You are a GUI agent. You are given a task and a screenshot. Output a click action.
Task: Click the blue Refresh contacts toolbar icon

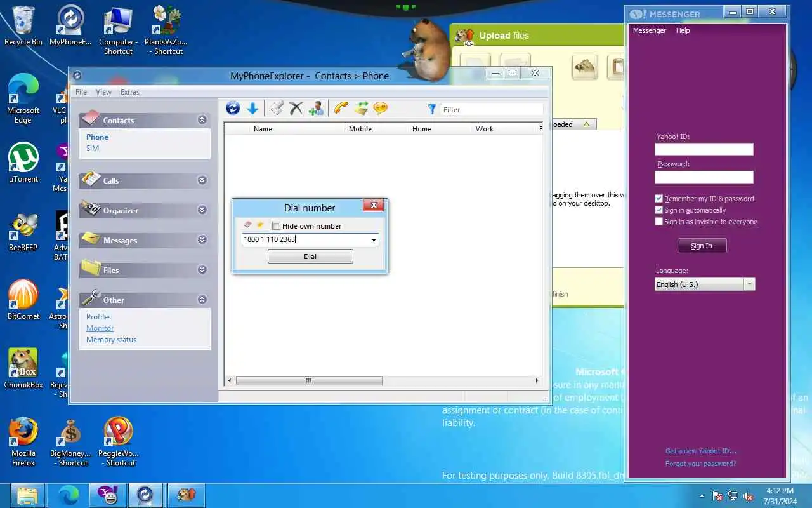233,109
